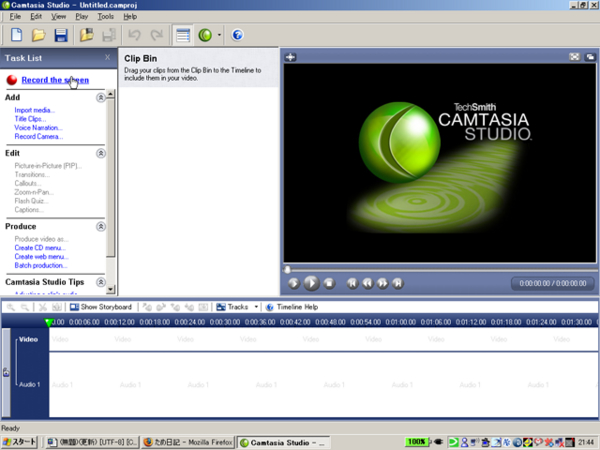The width and height of the screenshot is (600, 450).
Task: Click the 21:44 system tray clock
Action: coord(586,442)
